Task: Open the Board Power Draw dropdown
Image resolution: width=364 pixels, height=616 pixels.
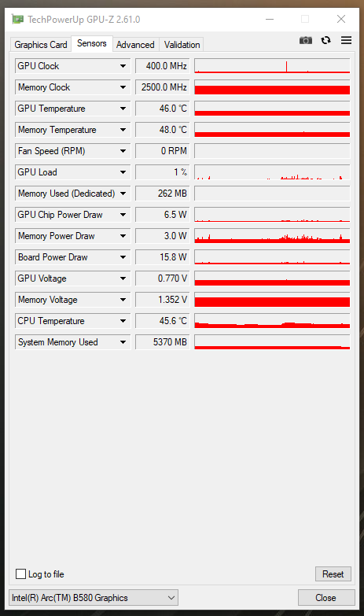Action: click(x=72, y=257)
